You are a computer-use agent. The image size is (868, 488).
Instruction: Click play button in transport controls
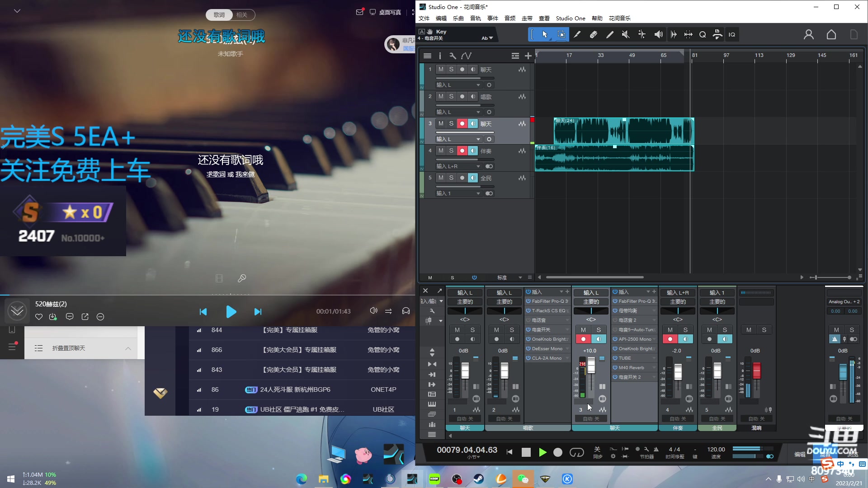pos(542,452)
